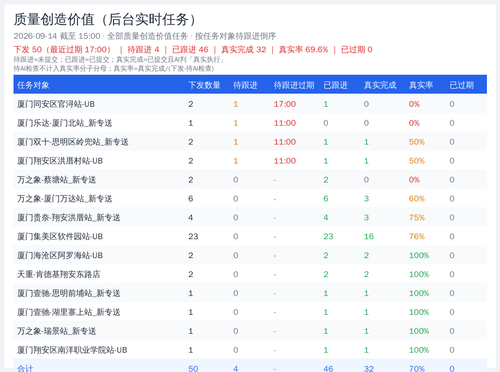The height and width of the screenshot is (372, 500).
Task: Click the 待跟进 column header
Action: (x=245, y=85)
